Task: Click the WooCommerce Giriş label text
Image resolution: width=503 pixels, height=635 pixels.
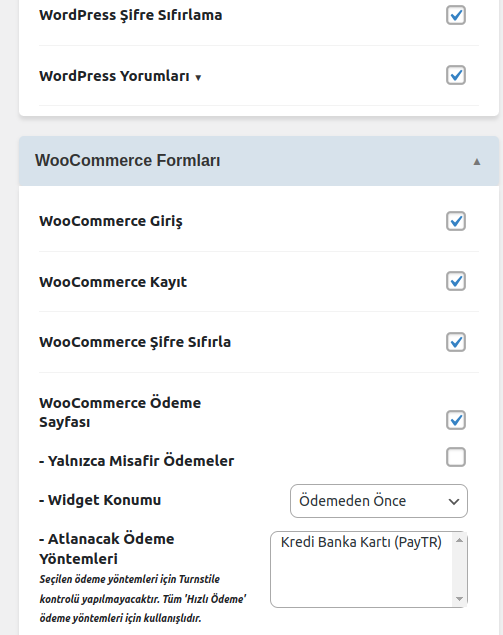Action: point(111,221)
